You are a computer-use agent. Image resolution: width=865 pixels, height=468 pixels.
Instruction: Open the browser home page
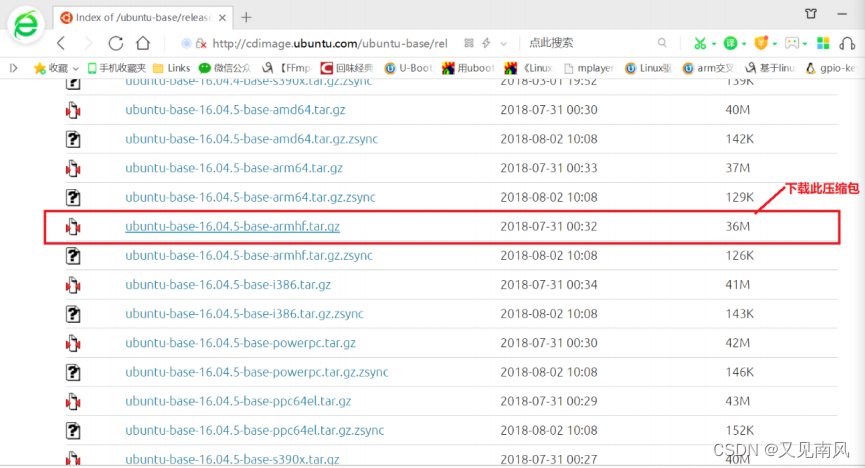coord(143,43)
